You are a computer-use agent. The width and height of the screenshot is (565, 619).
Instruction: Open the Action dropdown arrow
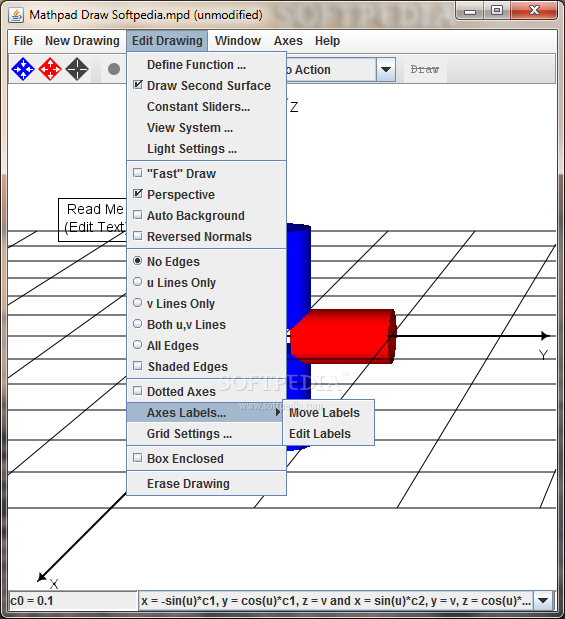pyautogui.click(x=386, y=70)
